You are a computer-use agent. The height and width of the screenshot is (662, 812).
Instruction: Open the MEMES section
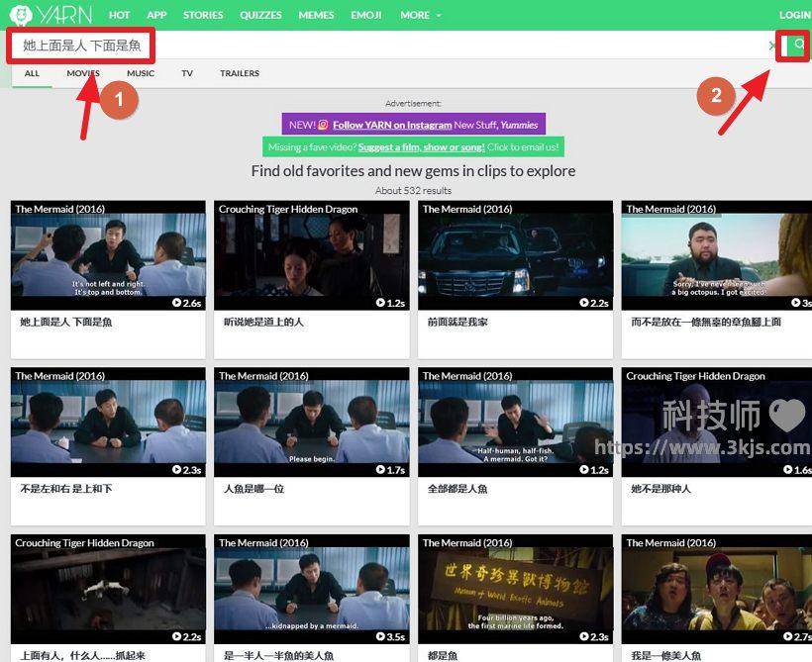point(316,15)
